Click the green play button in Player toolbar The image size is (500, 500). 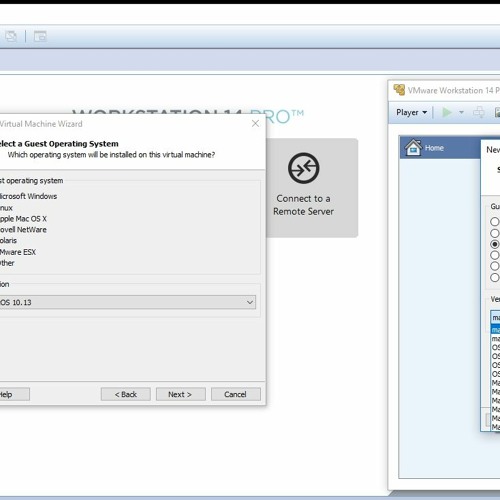pyautogui.click(x=447, y=112)
